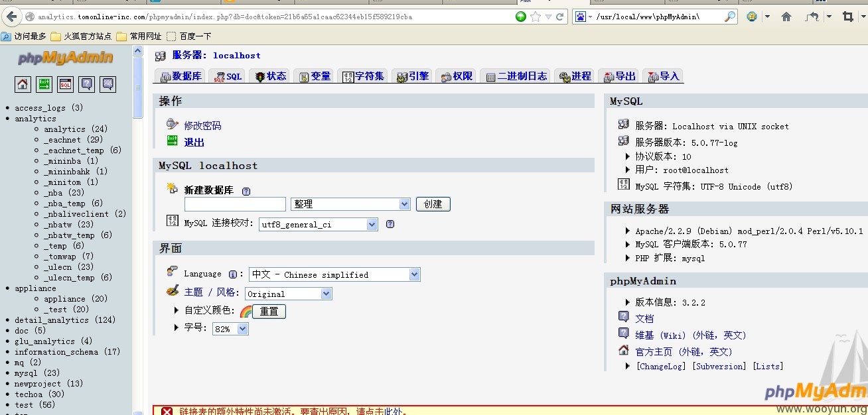Open the 文档 documentation link
The image size is (868, 415).
click(x=644, y=318)
